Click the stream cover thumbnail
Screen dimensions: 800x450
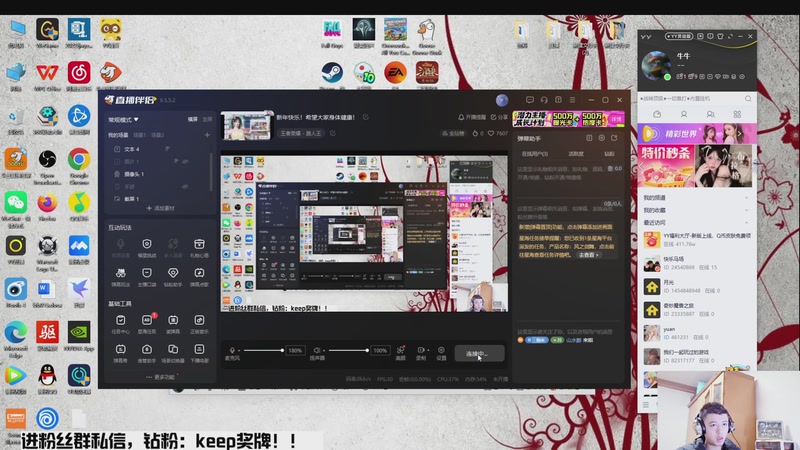pyautogui.click(x=246, y=126)
